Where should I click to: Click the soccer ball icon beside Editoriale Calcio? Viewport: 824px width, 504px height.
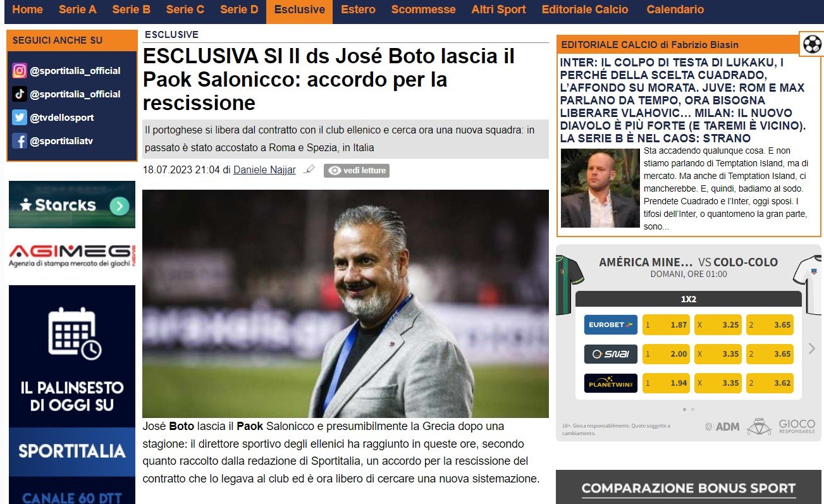(x=812, y=44)
